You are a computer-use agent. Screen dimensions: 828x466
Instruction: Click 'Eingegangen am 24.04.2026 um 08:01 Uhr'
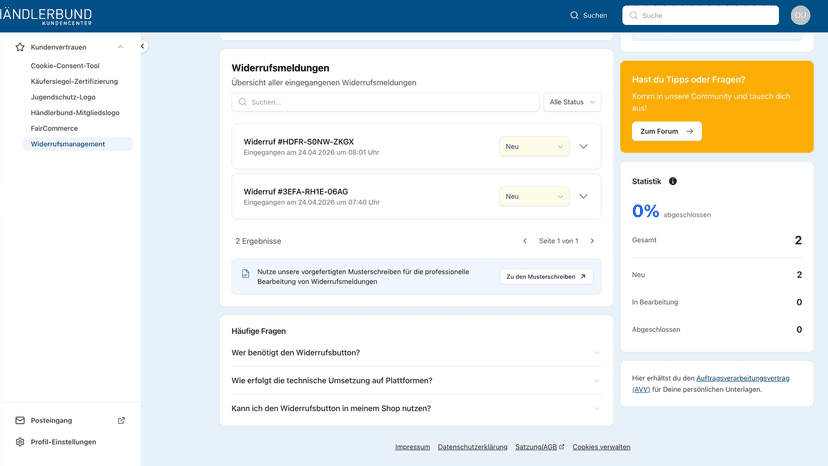(312, 153)
